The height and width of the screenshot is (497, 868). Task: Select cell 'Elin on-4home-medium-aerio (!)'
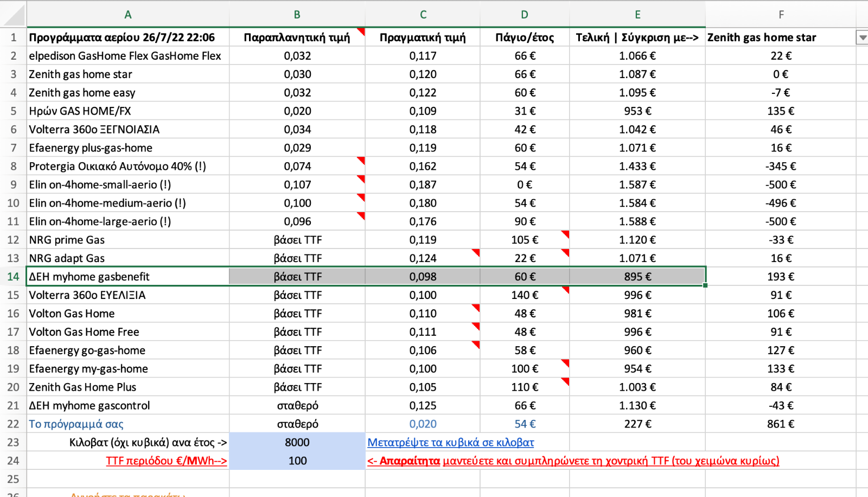point(128,203)
